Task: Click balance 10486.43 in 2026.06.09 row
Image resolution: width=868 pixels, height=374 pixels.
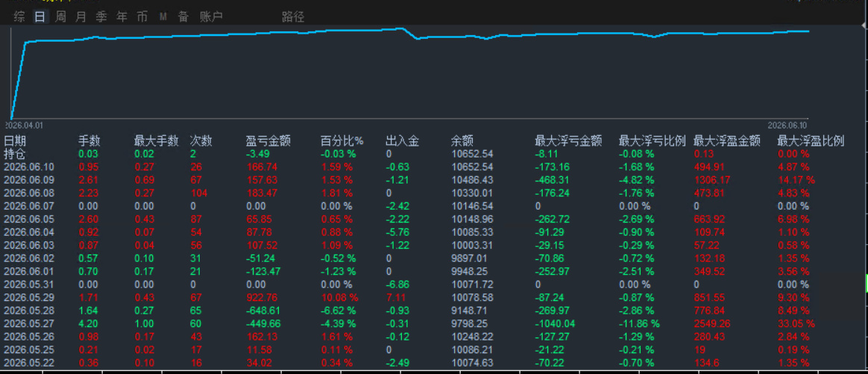Action: point(472,180)
